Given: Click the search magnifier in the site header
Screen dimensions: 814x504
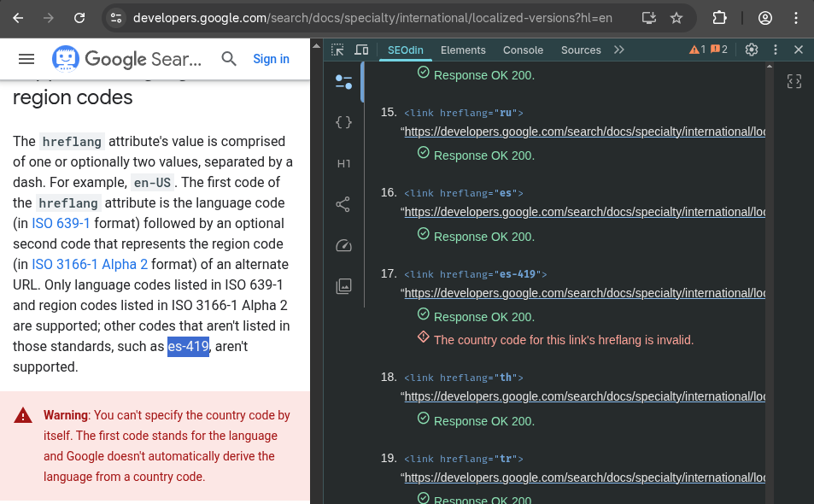Looking at the screenshot, I should tap(229, 59).
